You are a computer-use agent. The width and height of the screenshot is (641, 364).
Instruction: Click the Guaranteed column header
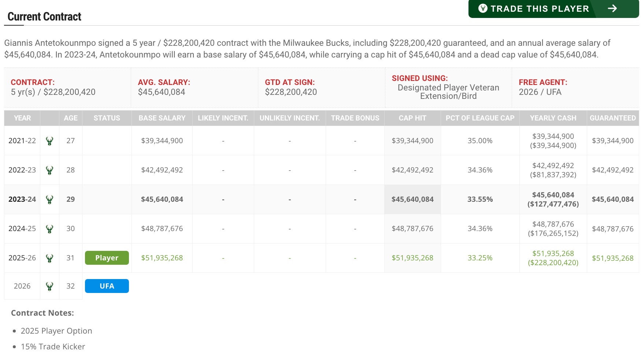612,118
